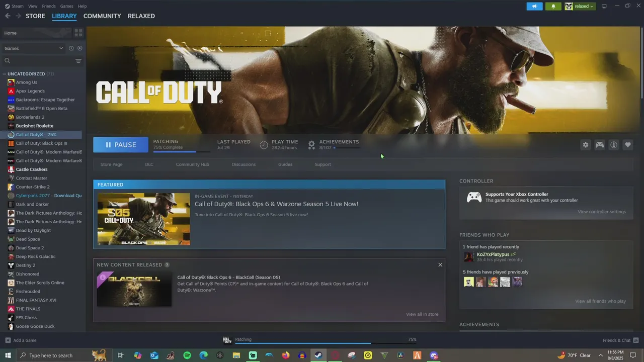Click the bottom download progress bar
644x362 pixels.
pyautogui.click(x=326, y=343)
